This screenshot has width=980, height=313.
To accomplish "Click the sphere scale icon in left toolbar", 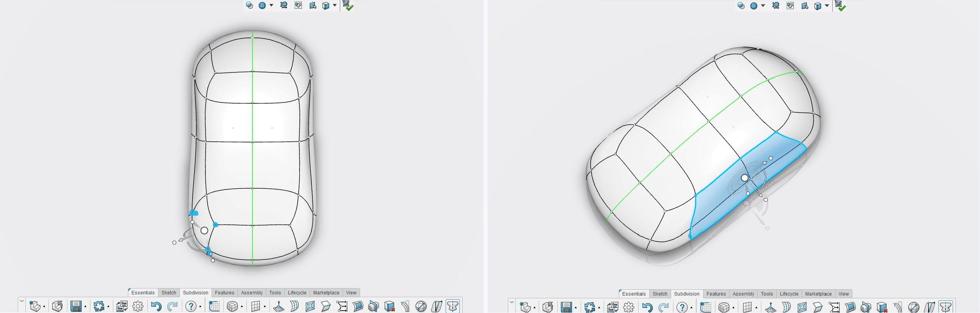I will [x=421, y=306].
